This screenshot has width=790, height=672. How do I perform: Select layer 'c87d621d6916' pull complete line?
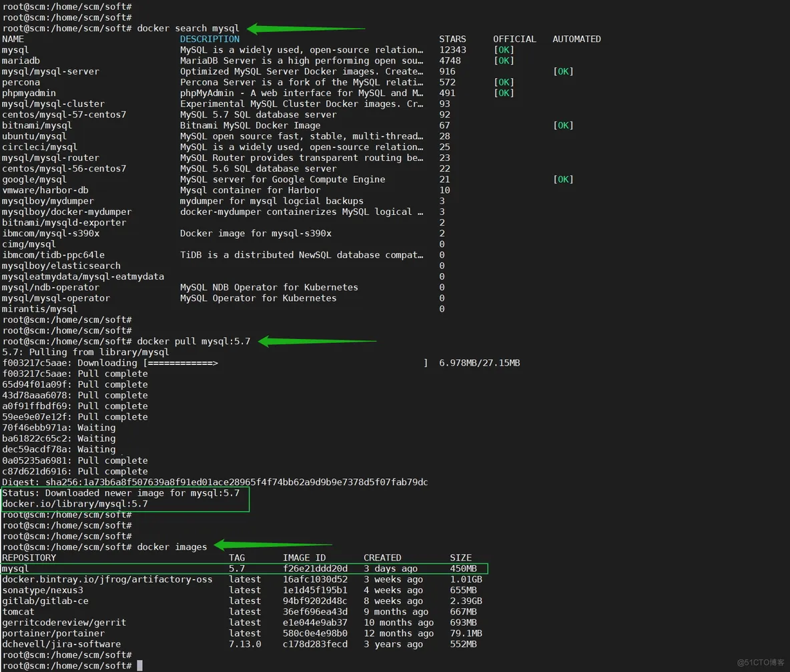pyautogui.click(x=75, y=472)
